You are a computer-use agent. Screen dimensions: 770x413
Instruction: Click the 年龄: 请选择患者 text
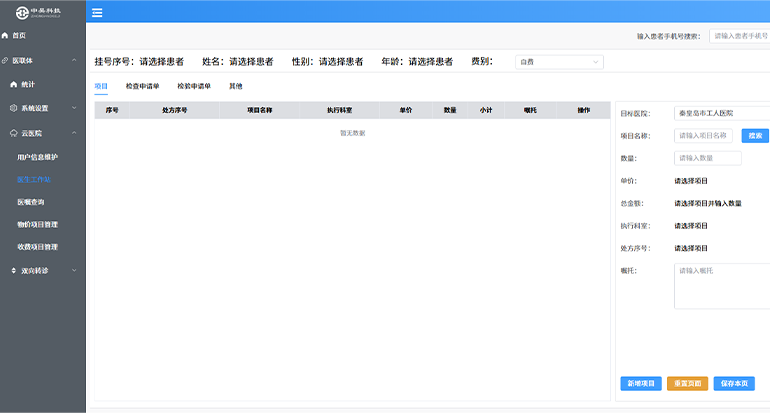pyautogui.click(x=417, y=62)
